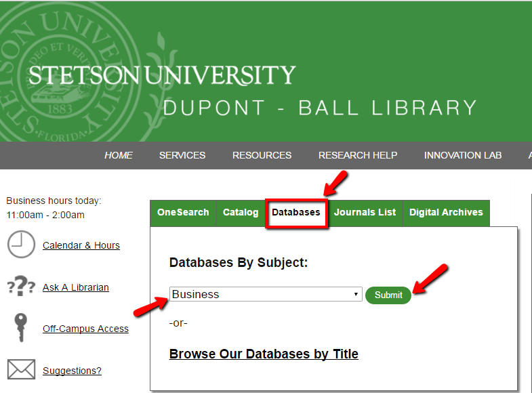Open the Digital Archives tab
Image resolution: width=532 pixels, height=393 pixels.
[x=446, y=213]
